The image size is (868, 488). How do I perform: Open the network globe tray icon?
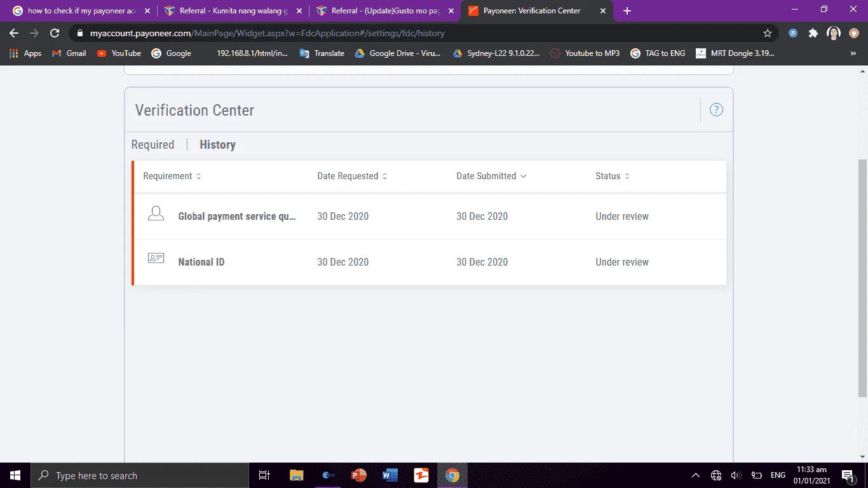(x=716, y=475)
